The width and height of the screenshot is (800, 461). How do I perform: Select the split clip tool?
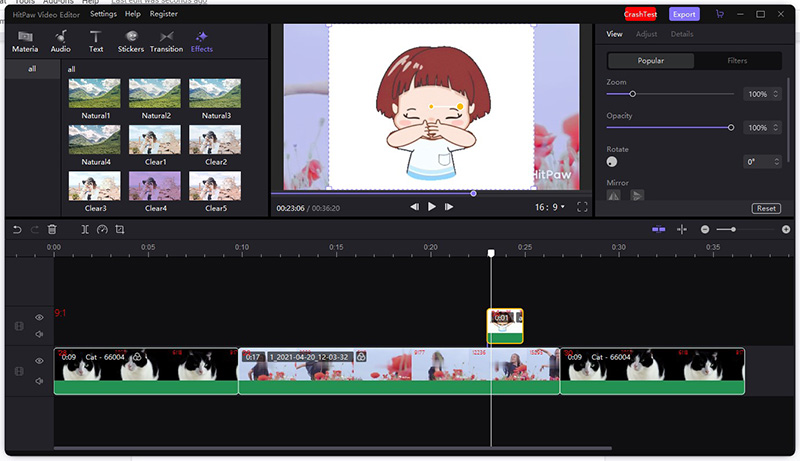click(85, 229)
